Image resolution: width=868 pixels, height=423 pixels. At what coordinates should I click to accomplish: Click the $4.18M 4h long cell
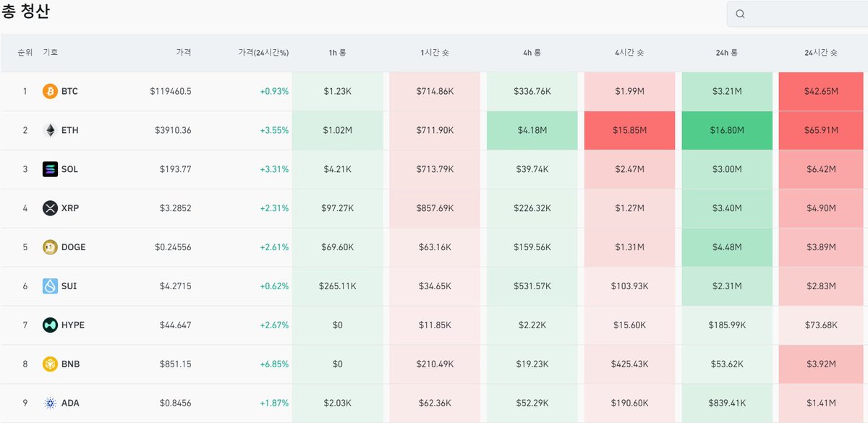point(532,131)
